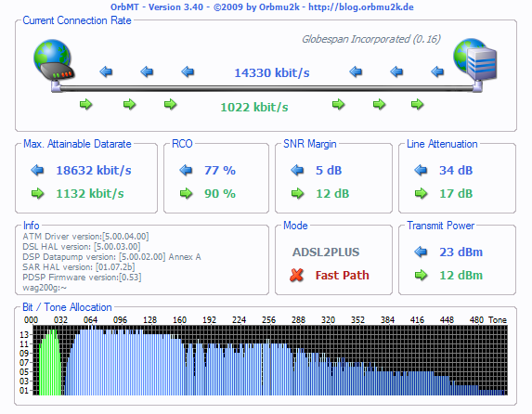Click blue downstream arrow in Transmit Power

pyautogui.click(x=421, y=252)
